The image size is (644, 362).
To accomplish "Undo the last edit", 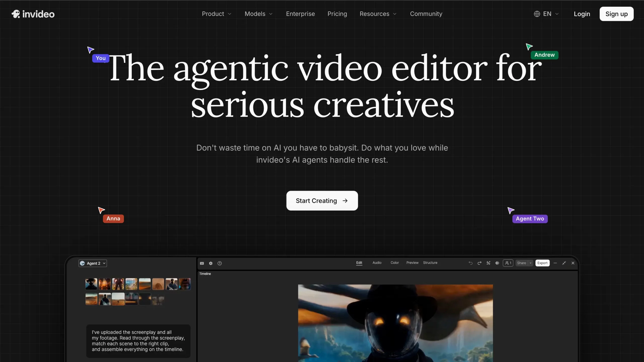I will pyautogui.click(x=470, y=263).
